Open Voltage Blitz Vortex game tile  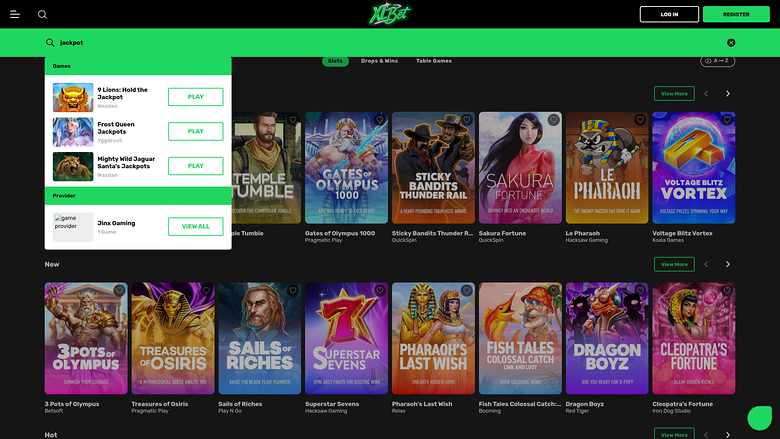click(x=693, y=168)
